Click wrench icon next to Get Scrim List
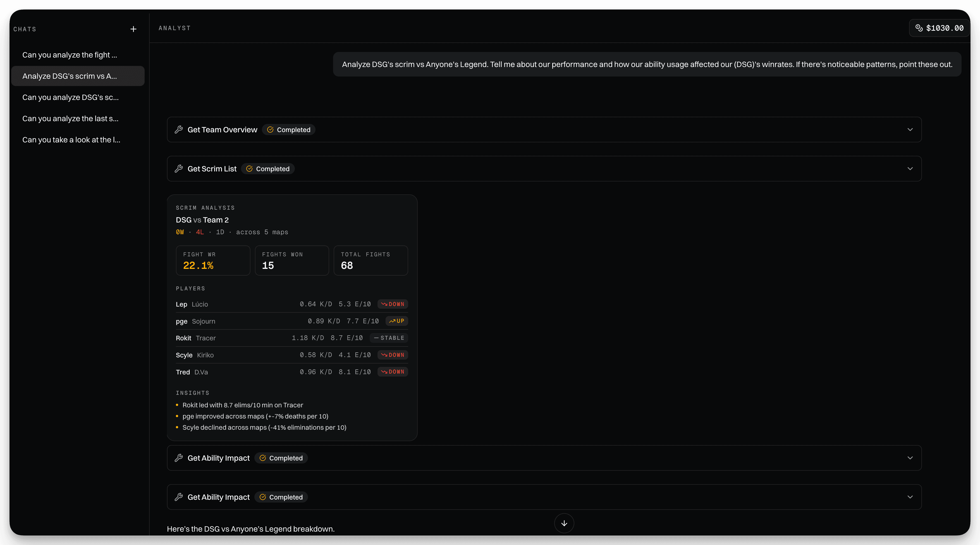980x545 pixels. point(179,168)
